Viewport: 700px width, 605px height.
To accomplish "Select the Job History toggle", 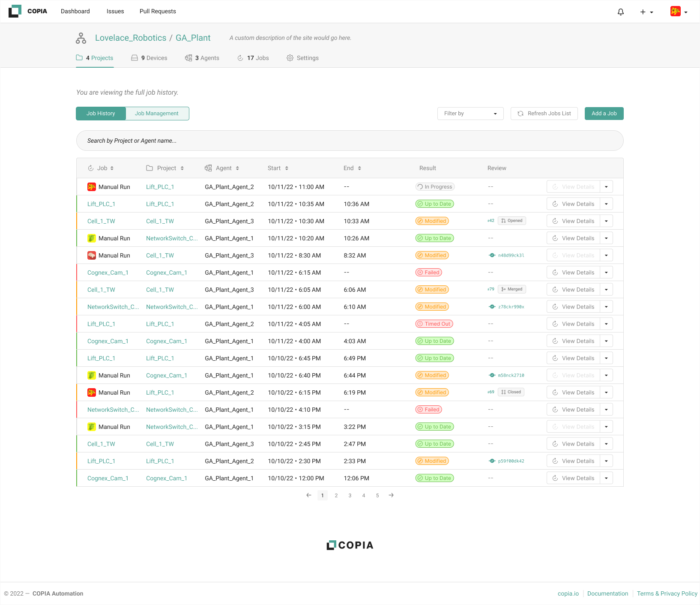I will [x=101, y=113].
